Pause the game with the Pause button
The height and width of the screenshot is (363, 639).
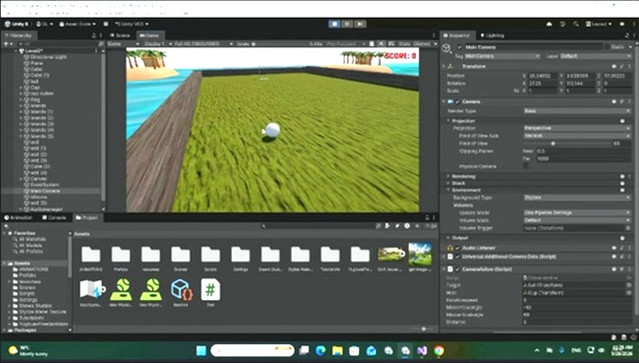click(x=347, y=24)
